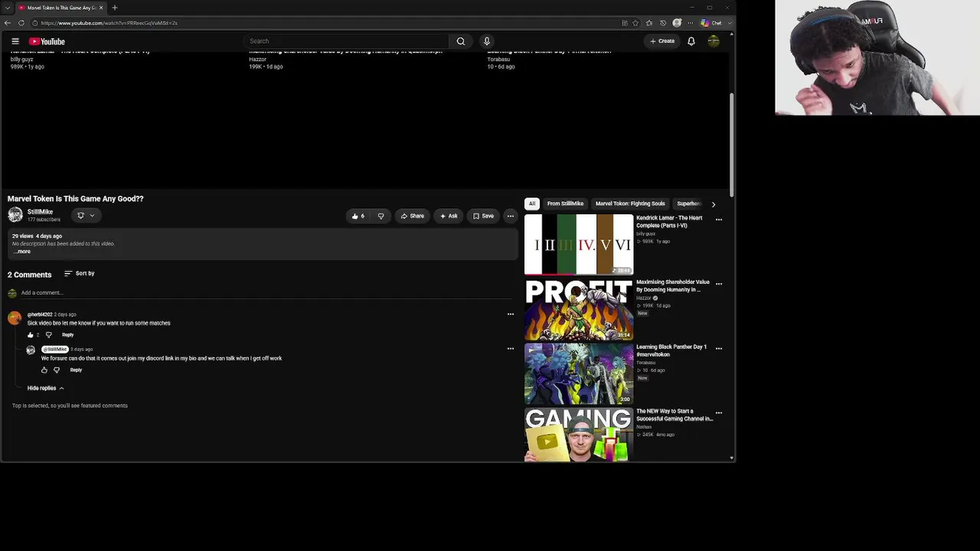The image size is (980, 551).
Task: Open the tab search dropdown arrow
Action: click(7, 8)
